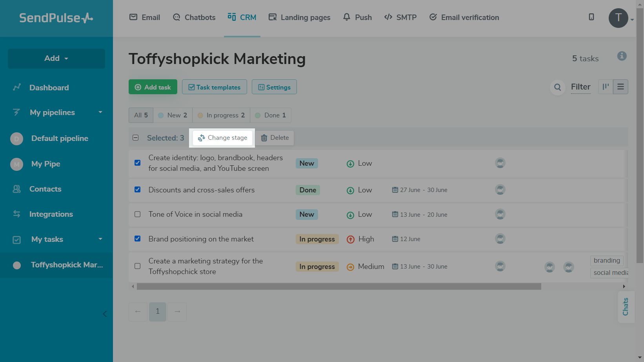Click the Add task button

153,87
